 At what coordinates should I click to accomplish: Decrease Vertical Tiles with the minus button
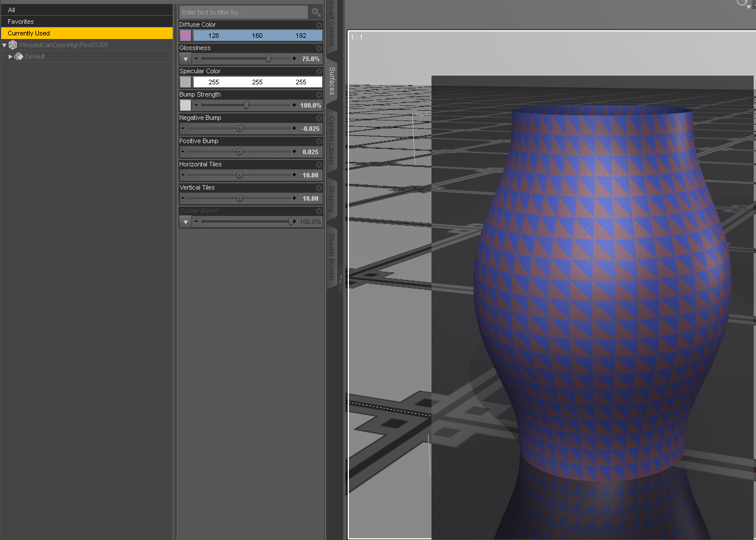[183, 198]
